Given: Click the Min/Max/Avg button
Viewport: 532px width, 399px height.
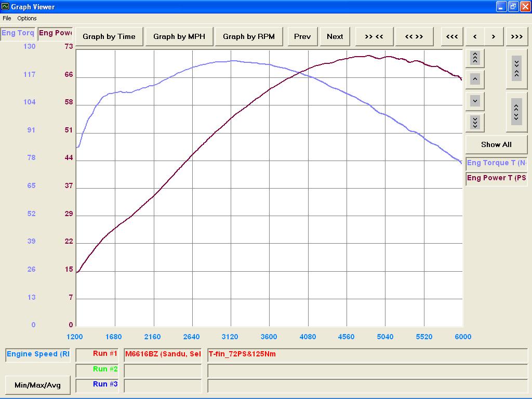Looking at the screenshot, I should [x=37, y=385].
